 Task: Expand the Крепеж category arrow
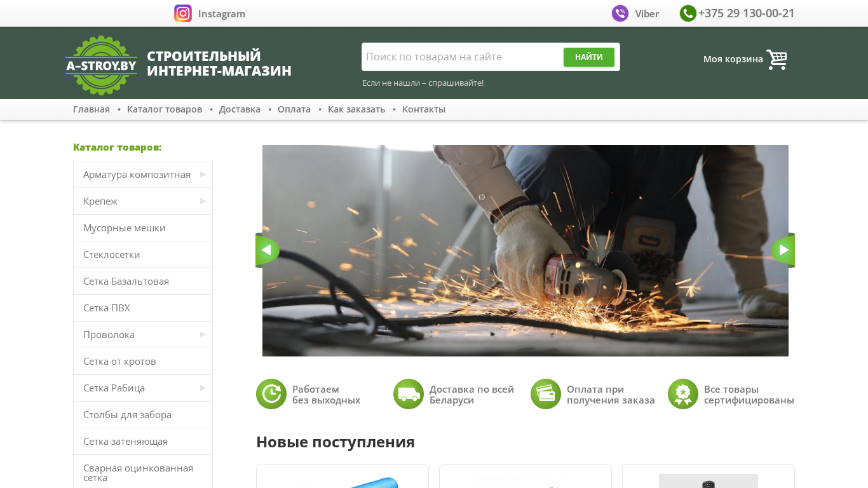click(x=203, y=201)
